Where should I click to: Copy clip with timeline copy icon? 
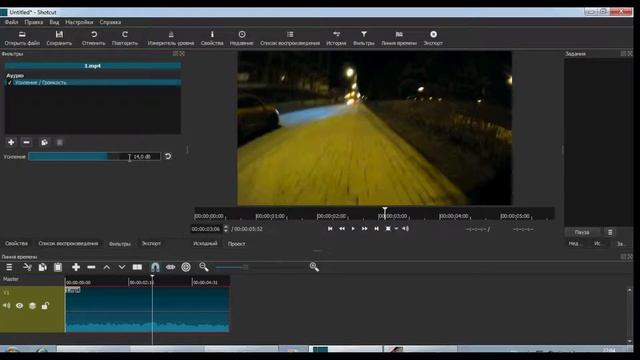coord(42,267)
